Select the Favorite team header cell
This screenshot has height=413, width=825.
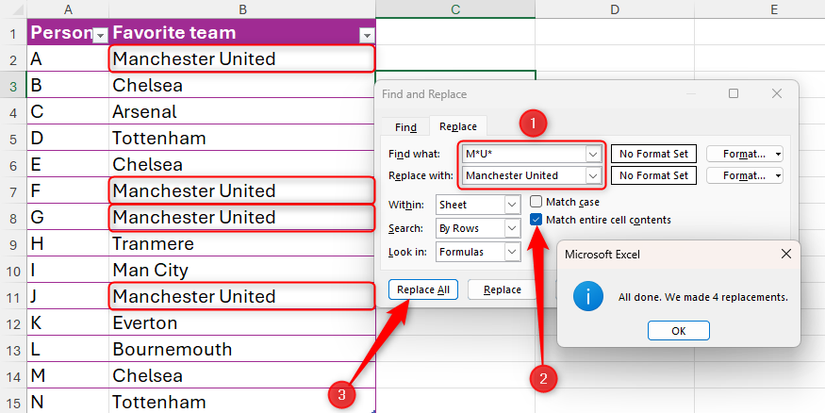pos(242,33)
